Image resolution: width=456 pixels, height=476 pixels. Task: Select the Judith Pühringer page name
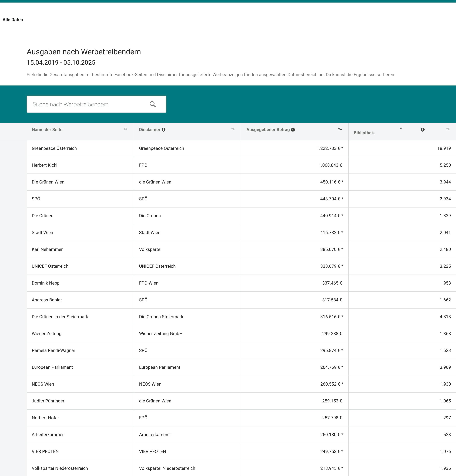point(48,401)
